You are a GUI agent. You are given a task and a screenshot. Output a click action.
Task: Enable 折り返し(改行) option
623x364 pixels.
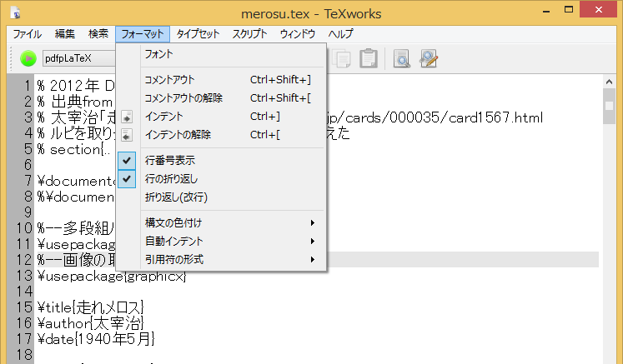point(175,197)
